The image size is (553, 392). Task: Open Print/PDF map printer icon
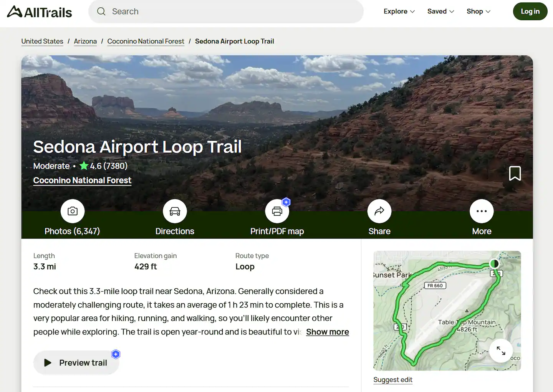click(277, 211)
